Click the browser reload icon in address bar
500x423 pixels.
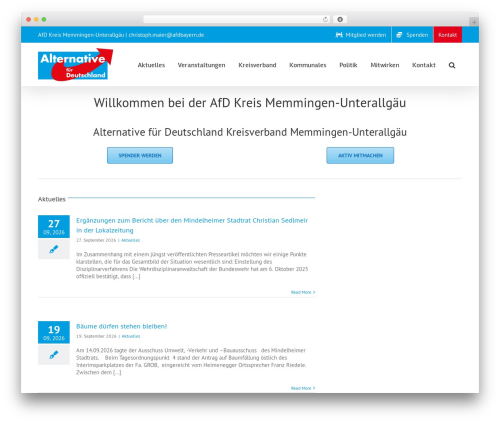[x=325, y=19]
